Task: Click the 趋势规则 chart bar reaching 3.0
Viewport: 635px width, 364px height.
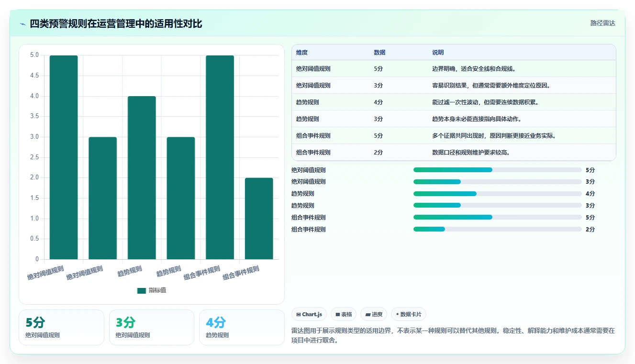Action: tap(181, 198)
